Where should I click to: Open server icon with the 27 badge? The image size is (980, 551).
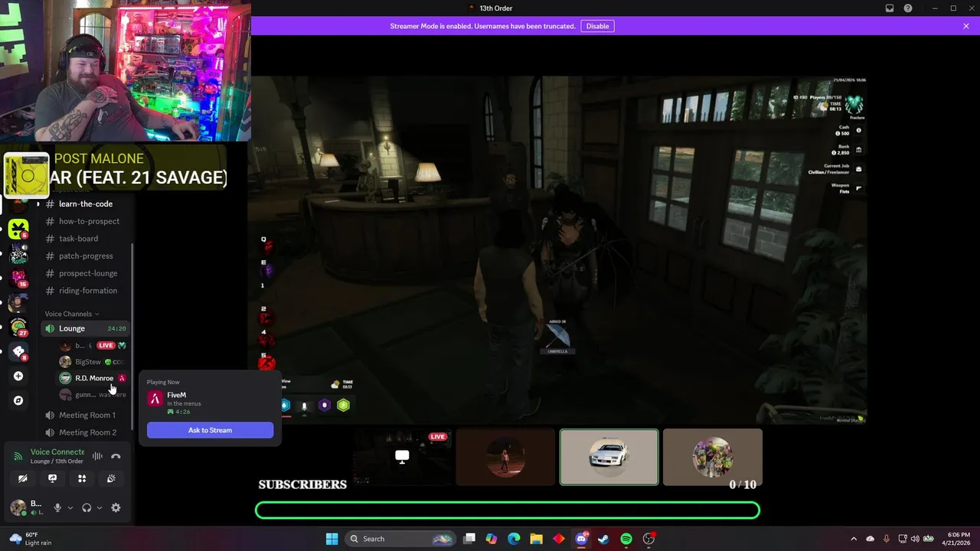click(x=18, y=327)
